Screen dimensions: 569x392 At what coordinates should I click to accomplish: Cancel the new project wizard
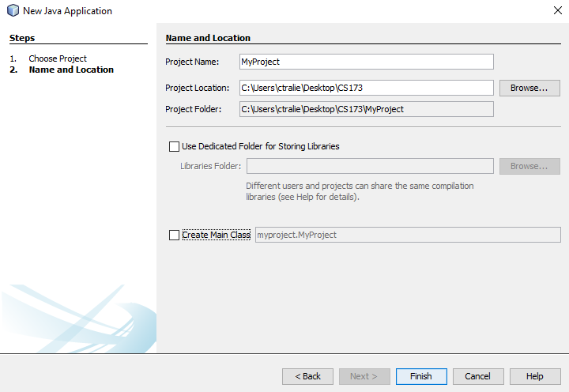pyautogui.click(x=478, y=376)
